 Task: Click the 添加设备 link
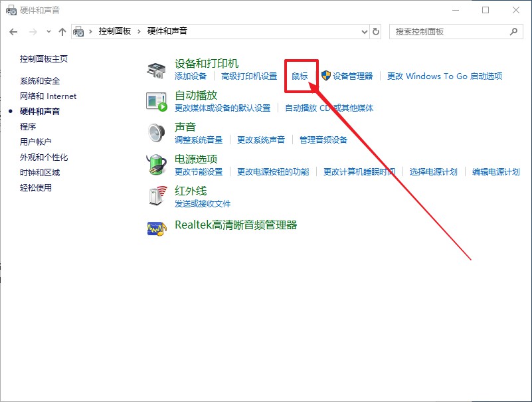coord(191,76)
